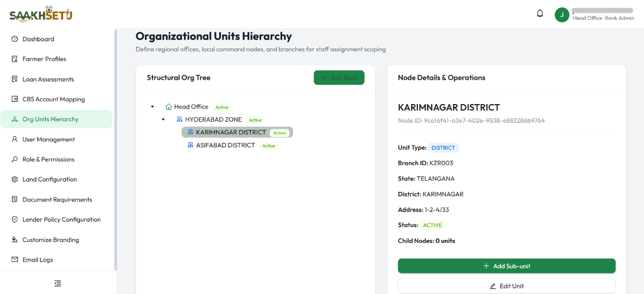Open the Dashboard menu item

pyautogui.click(x=56, y=39)
